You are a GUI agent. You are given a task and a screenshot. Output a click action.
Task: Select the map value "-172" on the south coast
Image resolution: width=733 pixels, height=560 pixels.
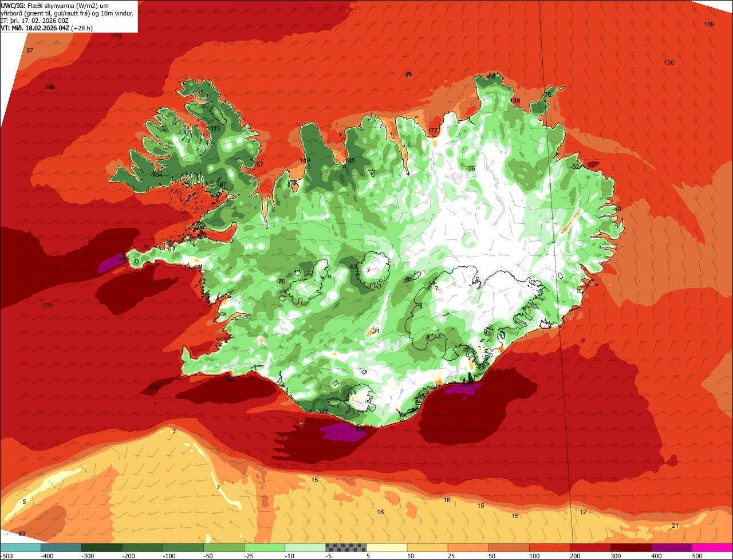click(x=322, y=412)
